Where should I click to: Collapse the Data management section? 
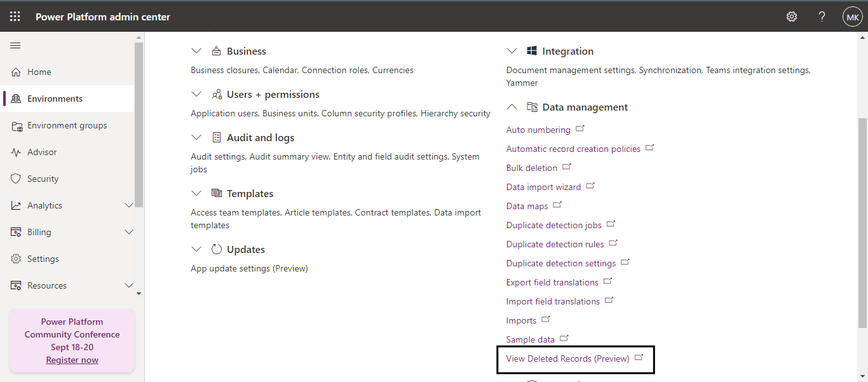(x=512, y=107)
